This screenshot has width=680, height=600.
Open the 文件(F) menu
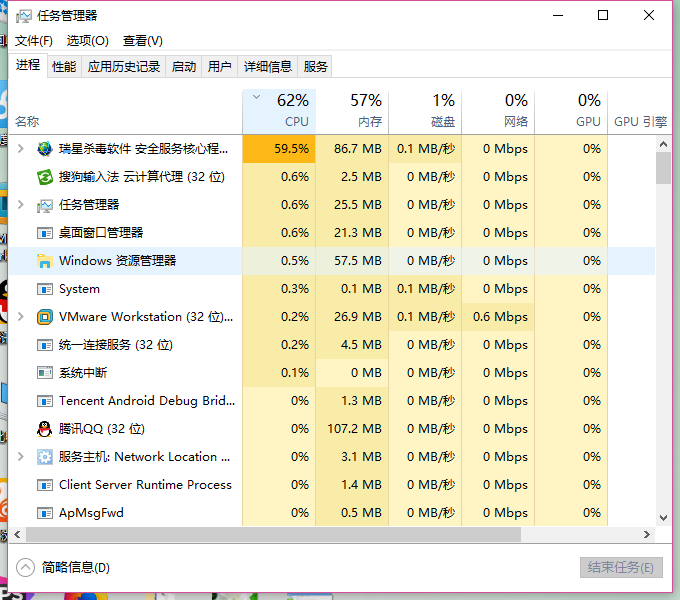[x=34, y=41]
